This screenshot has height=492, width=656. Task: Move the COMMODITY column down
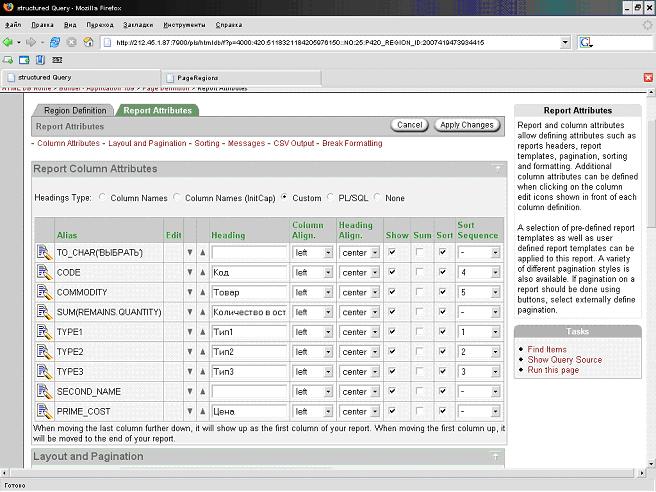click(x=190, y=292)
